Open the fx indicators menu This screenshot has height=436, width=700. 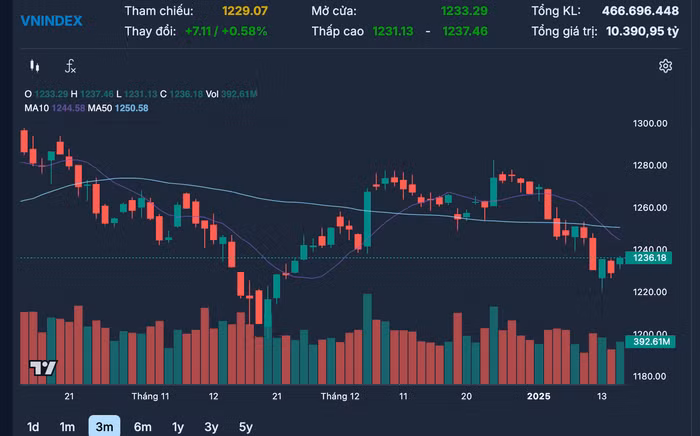point(70,66)
